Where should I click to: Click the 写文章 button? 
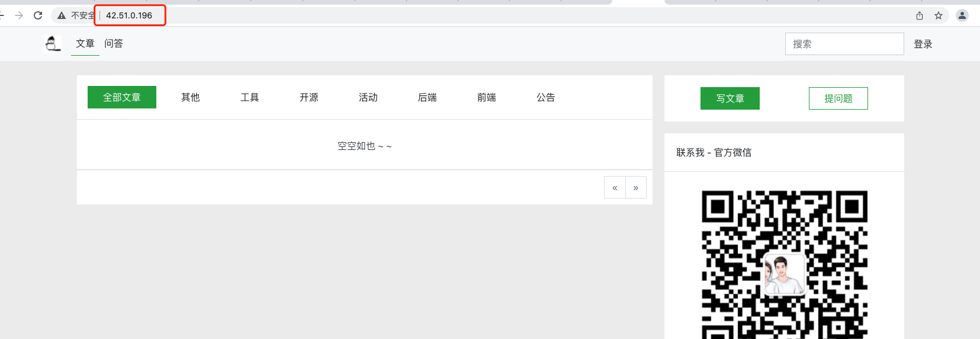[730, 98]
